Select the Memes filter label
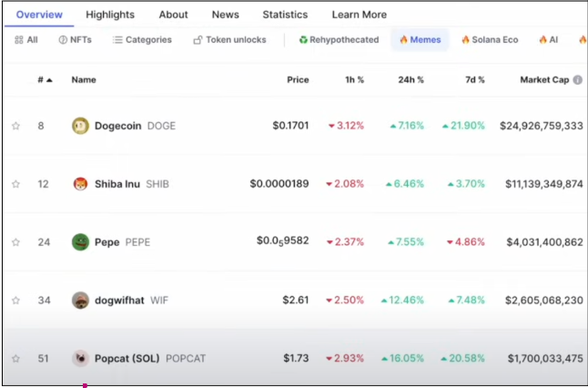The width and height of the screenshot is (588, 388). pyautogui.click(x=425, y=40)
